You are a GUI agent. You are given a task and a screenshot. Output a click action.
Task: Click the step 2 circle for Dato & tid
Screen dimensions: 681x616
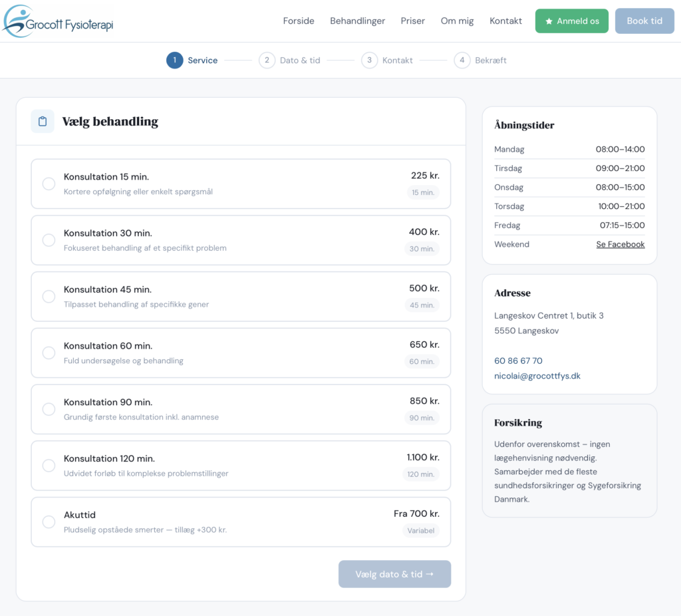pos(267,61)
